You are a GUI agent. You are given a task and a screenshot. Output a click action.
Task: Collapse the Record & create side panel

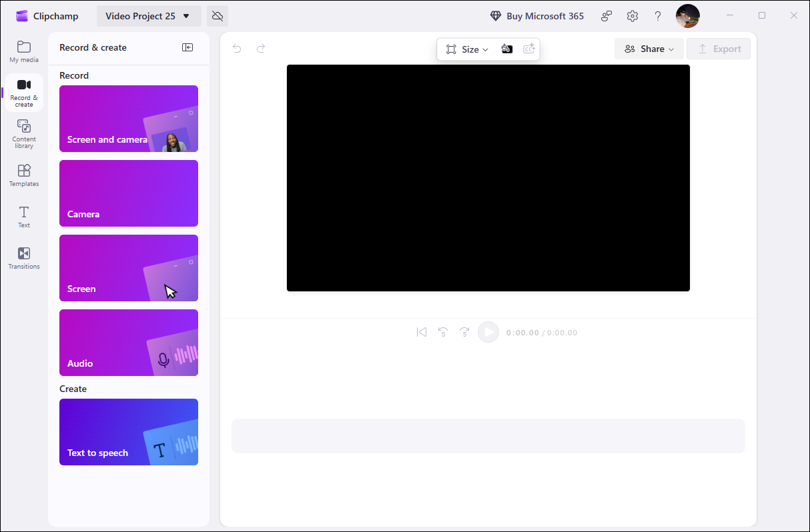(x=187, y=47)
